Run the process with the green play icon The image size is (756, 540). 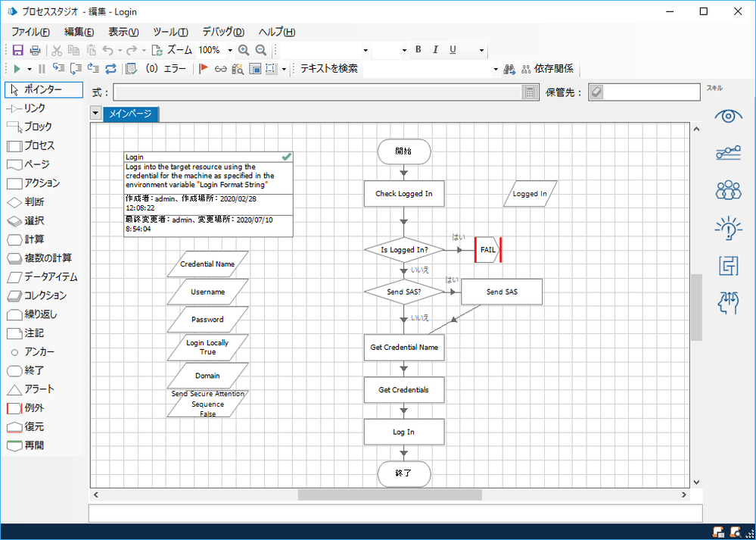tap(17, 69)
